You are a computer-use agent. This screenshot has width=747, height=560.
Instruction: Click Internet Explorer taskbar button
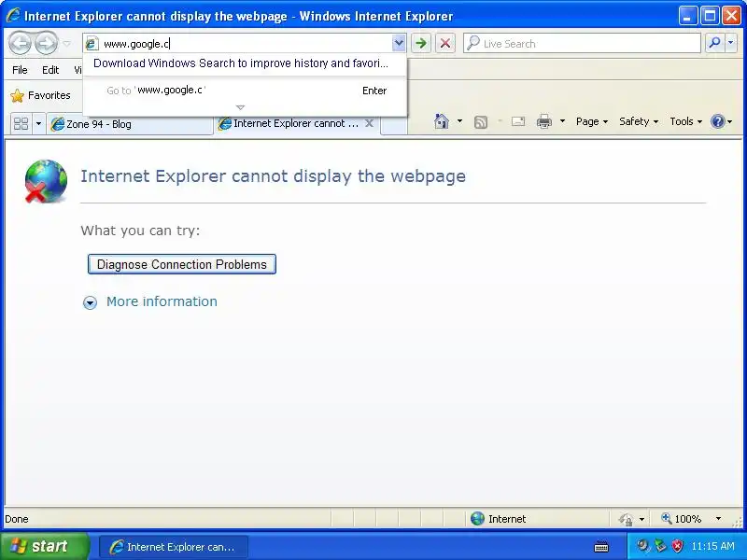[173, 547]
